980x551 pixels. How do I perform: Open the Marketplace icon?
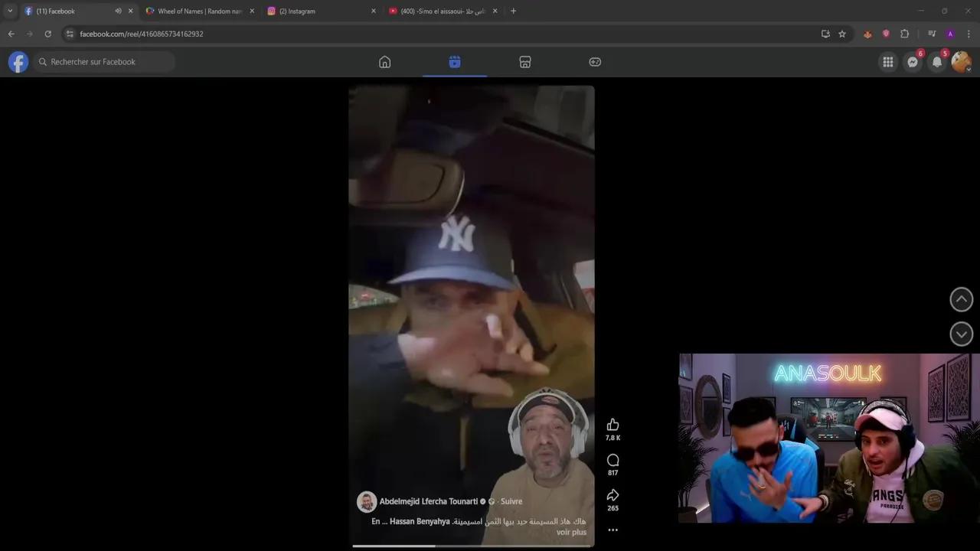(524, 62)
